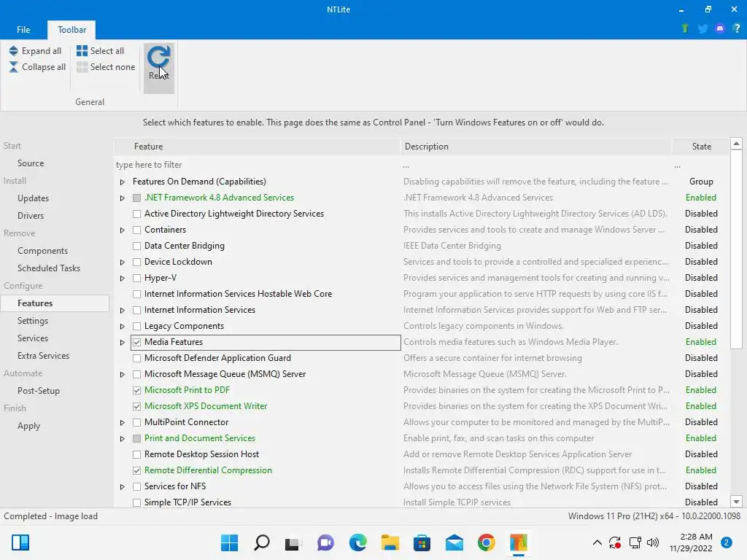Expand the Legacy Components node
Image resolution: width=747 pixels, height=560 pixels.
(123, 327)
